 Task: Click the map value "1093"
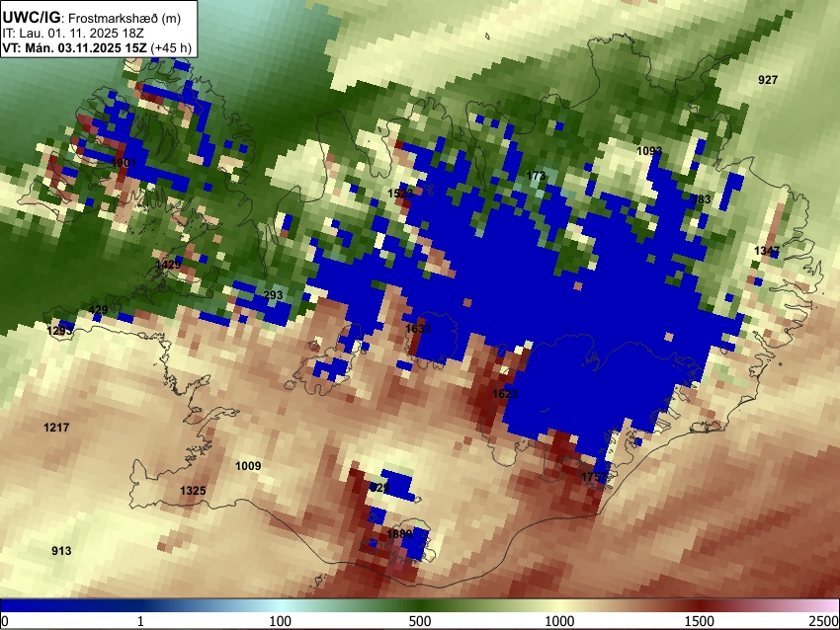click(x=649, y=151)
